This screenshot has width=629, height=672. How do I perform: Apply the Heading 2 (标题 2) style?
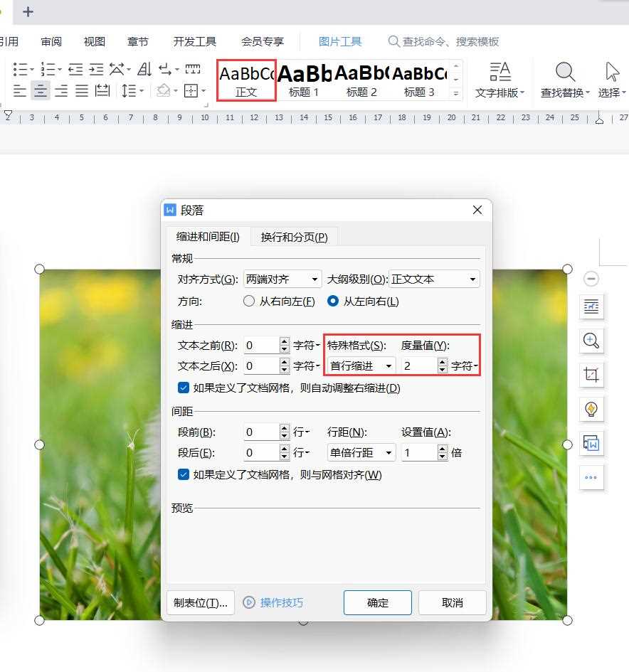click(x=361, y=80)
